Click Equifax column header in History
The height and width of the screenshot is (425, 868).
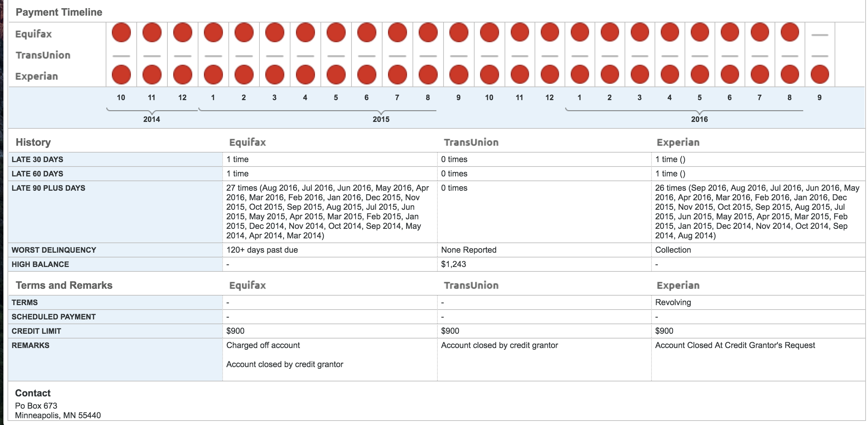point(248,142)
